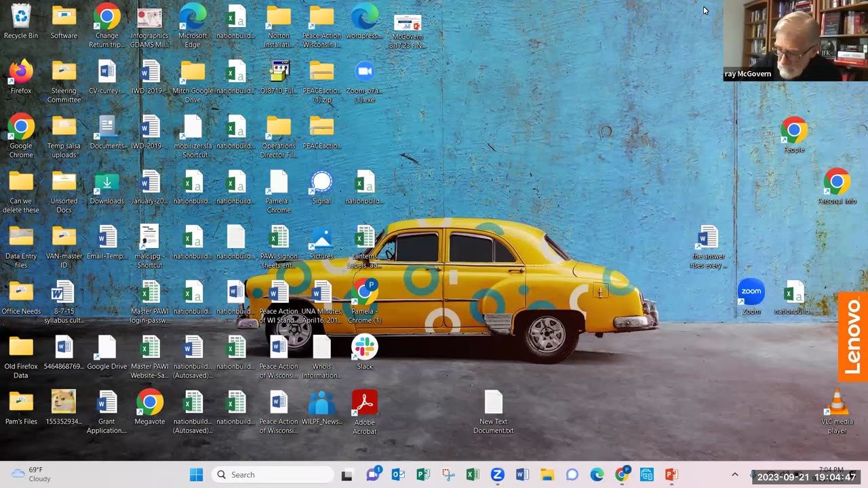This screenshot has width=868, height=488.
Task: Launch Publisher from the taskbar
Action: coord(423,474)
